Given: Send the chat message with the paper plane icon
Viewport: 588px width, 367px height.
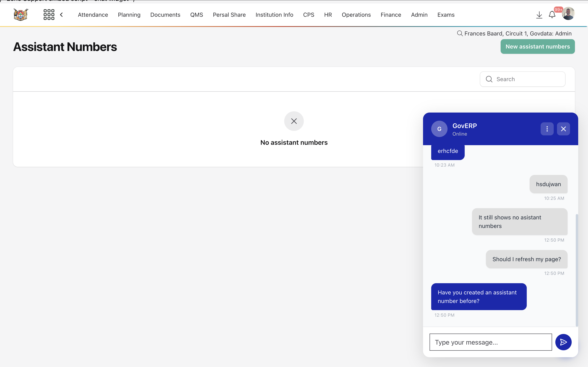Looking at the screenshot, I should click(x=563, y=342).
